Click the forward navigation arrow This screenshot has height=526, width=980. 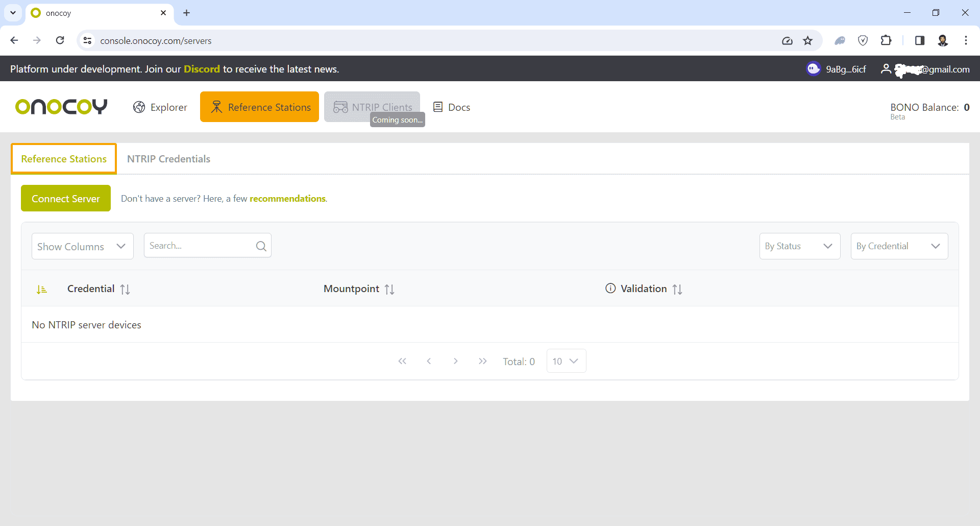pyautogui.click(x=37, y=40)
